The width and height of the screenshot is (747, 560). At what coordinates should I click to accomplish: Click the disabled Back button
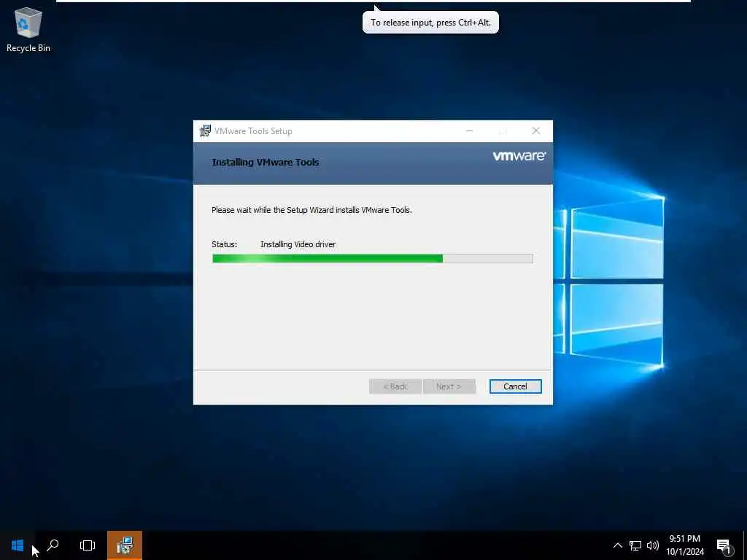coord(395,386)
